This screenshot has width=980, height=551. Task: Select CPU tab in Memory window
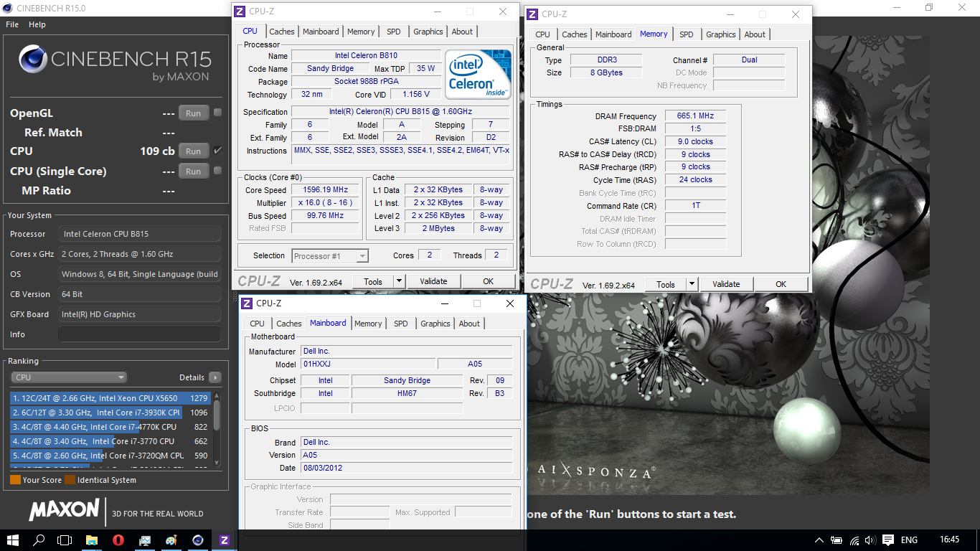point(543,34)
